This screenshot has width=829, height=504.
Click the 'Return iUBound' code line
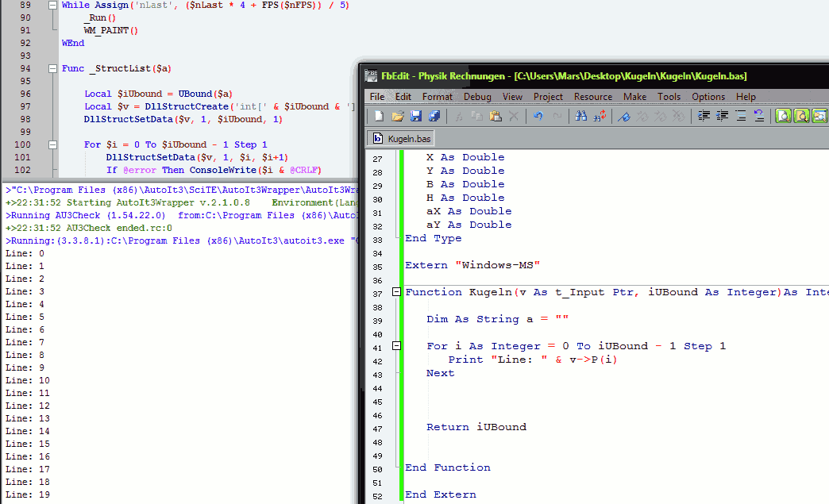(x=476, y=427)
